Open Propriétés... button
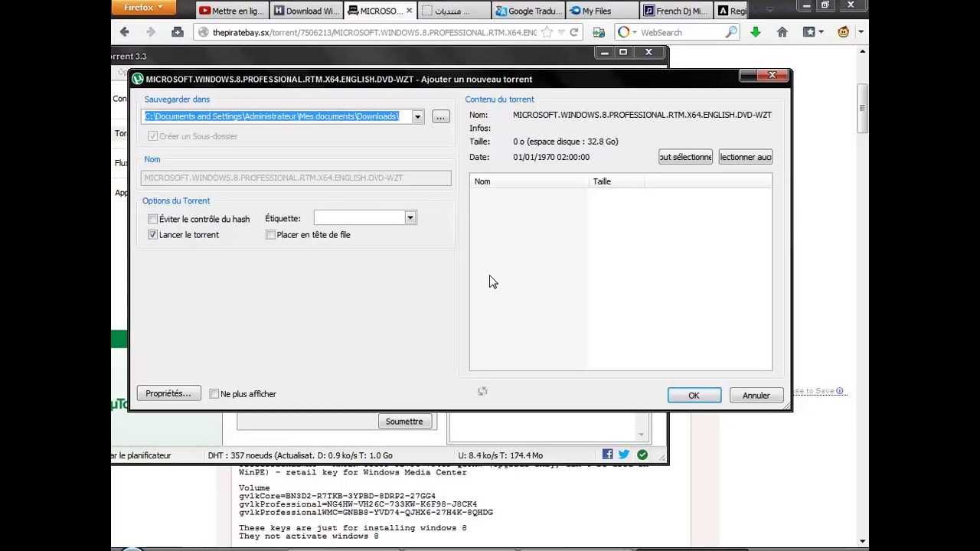Image resolution: width=980 pixels, height=551 pixels. tap(168, 393)
